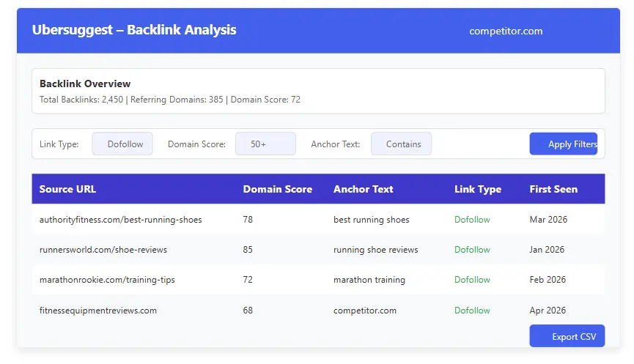Select the marathonrookie.com/training-tips source URL
The image size is (634, 364).
click(107, 280)
